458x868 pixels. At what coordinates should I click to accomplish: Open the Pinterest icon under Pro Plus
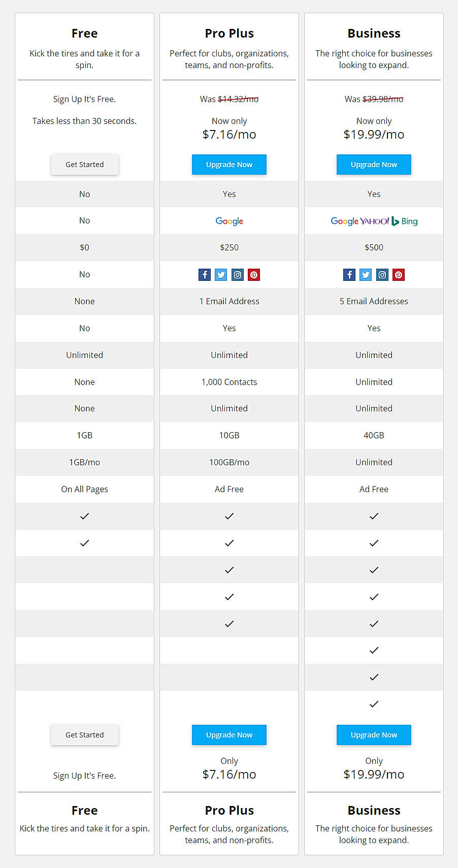[253, 274]
